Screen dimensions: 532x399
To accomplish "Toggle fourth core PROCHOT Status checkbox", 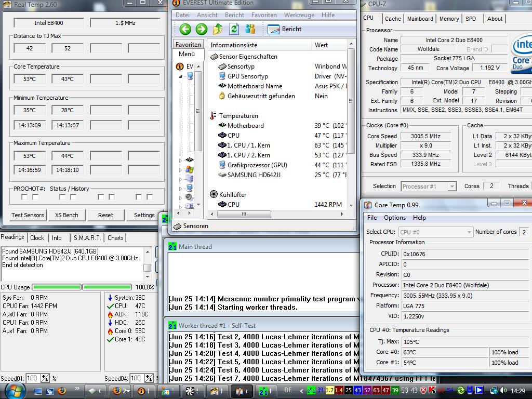I will click(138, 197).
